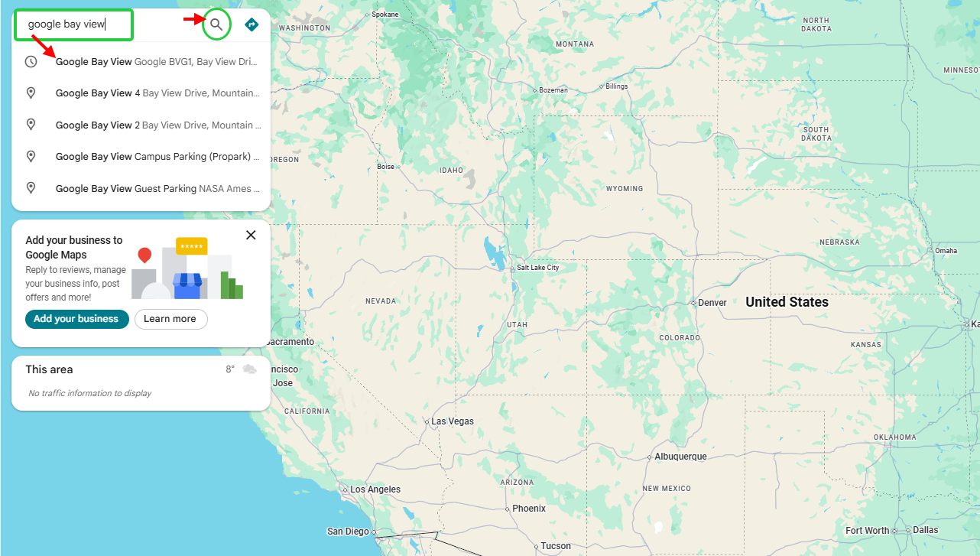Viewport: 980px width, 556px height.
Task: Click inside the search input field
Action: 73,24
